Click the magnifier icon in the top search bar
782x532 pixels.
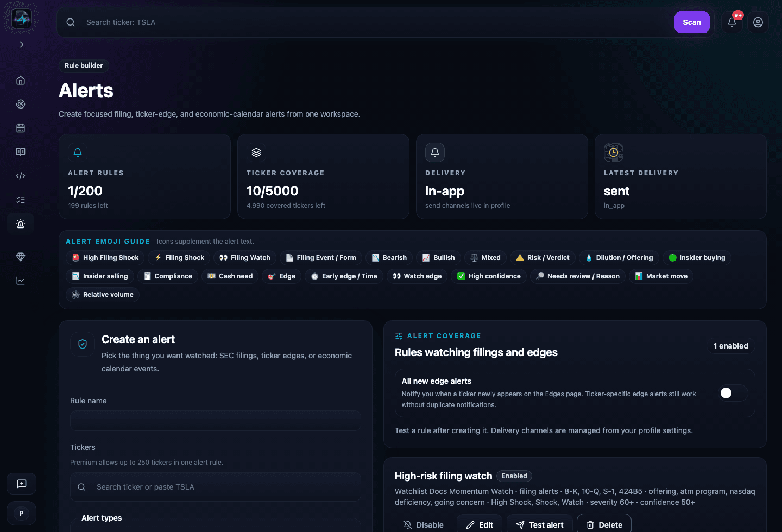[71, 22]
